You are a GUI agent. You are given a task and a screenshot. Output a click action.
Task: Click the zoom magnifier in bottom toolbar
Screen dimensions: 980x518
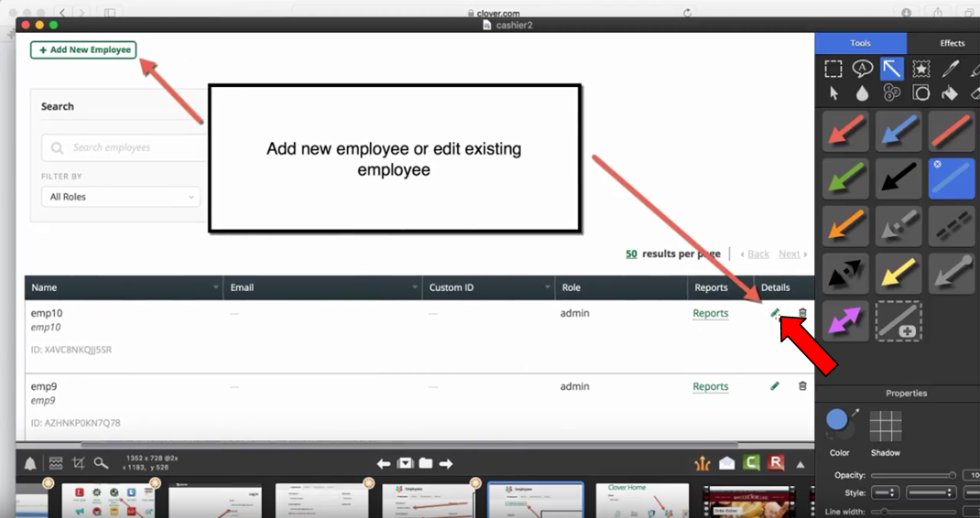pyautogui.click(x=102, y=463)
